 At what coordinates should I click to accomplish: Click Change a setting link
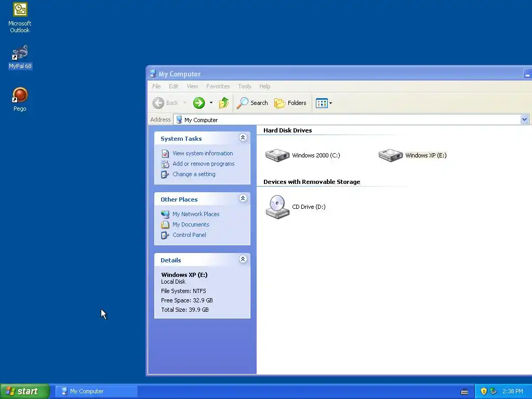(x=194, y=174)
